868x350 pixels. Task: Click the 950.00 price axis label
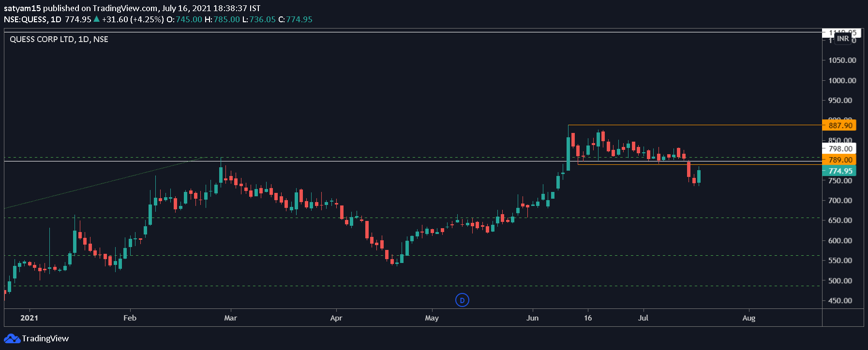pos(840,101)
